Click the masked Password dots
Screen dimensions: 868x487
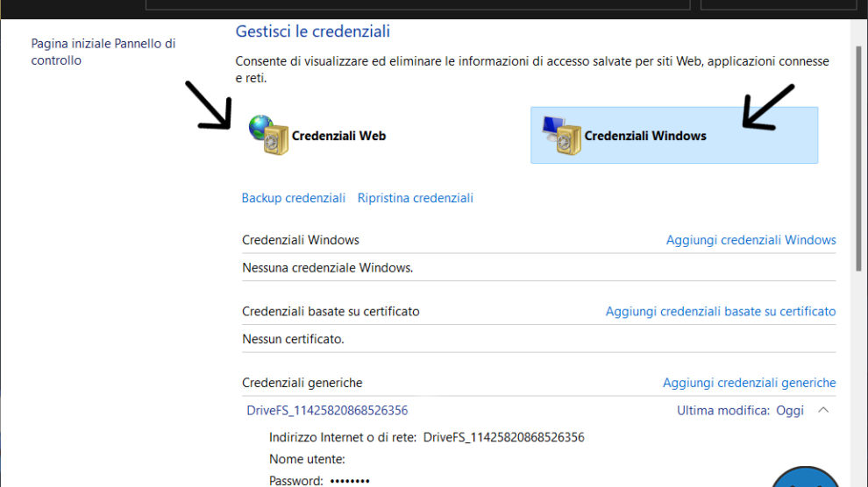pos(350,481)
